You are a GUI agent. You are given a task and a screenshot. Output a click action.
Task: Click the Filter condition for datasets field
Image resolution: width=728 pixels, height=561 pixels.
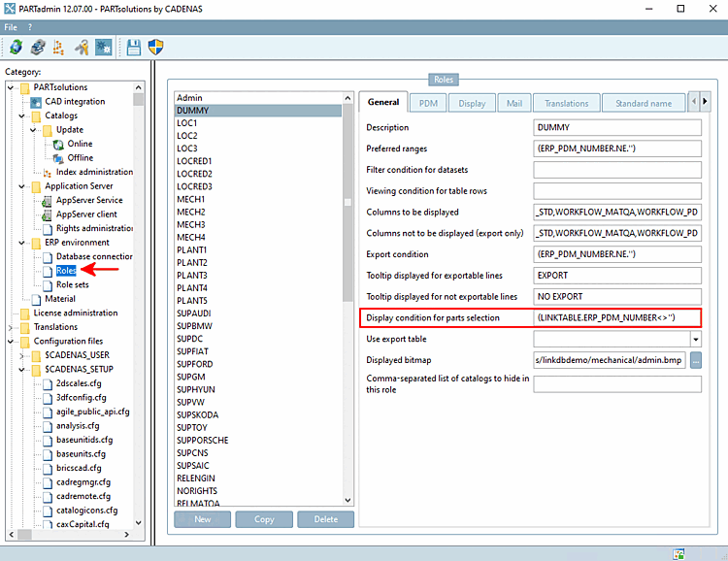(x=617, y=170)
